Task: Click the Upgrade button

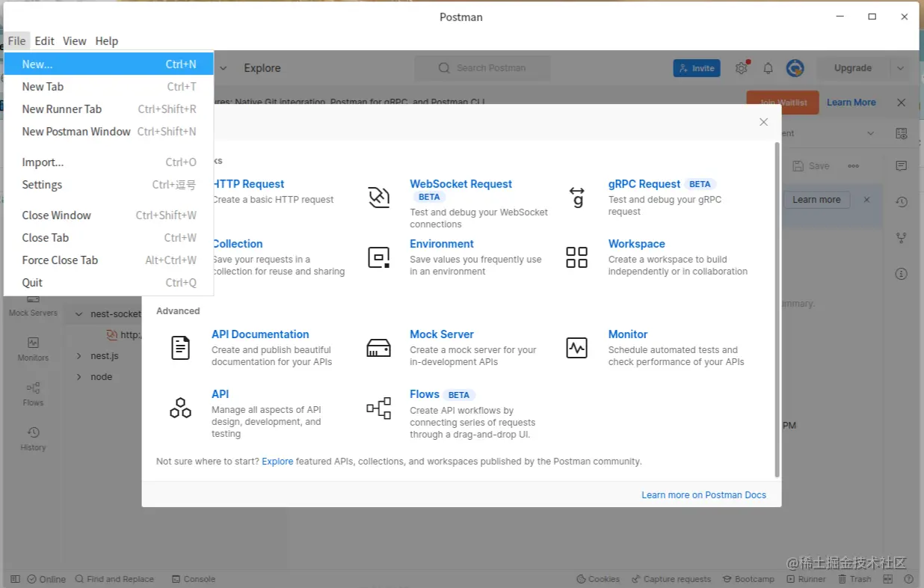Action: point(853,68)
